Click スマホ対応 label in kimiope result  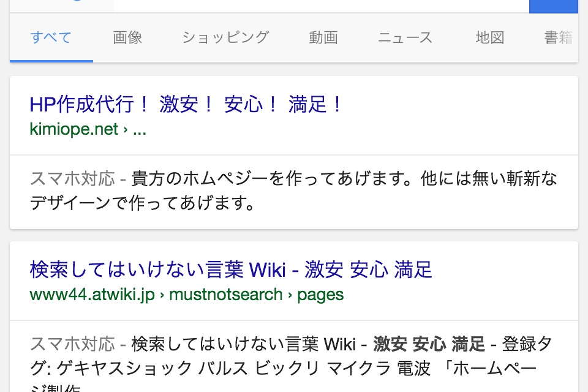[x=72, y=179]
